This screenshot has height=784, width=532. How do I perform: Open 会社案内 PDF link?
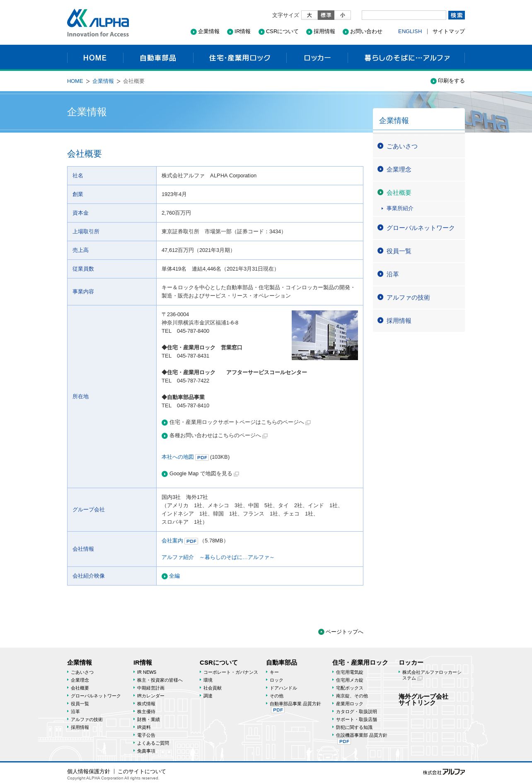tap(172, 541)
